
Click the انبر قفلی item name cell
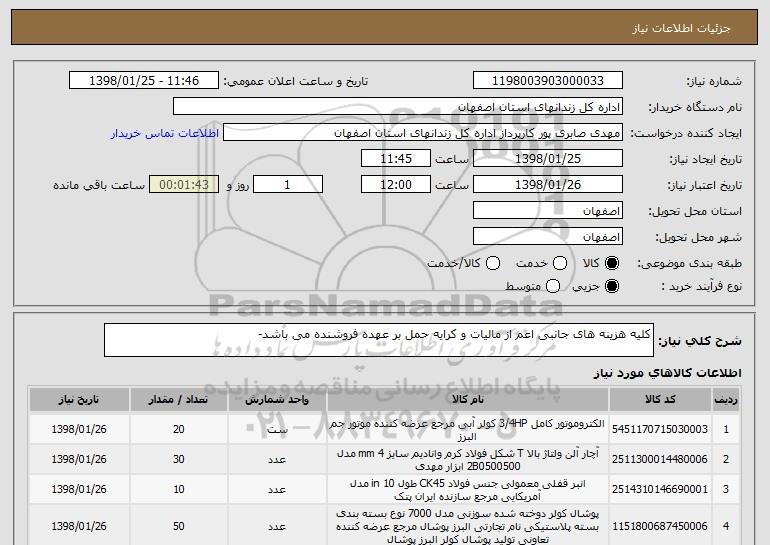[468, 490]
